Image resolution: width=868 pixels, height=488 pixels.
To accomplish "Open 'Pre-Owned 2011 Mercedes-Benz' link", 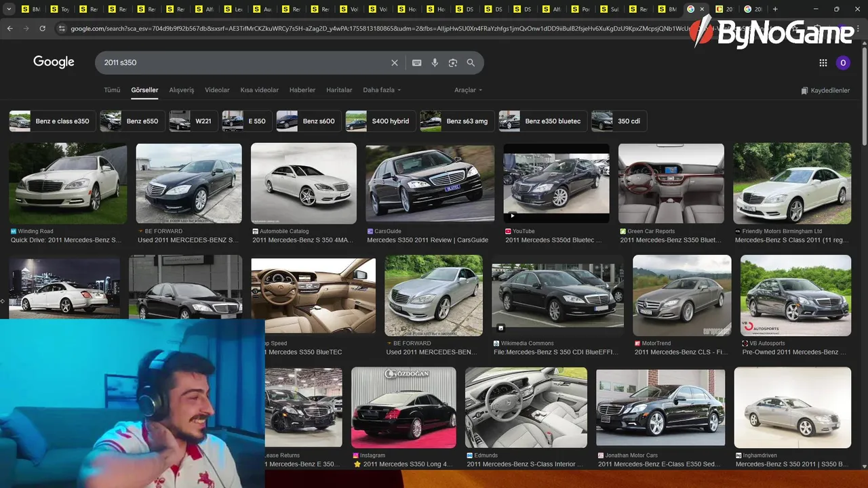I will 793,352.
